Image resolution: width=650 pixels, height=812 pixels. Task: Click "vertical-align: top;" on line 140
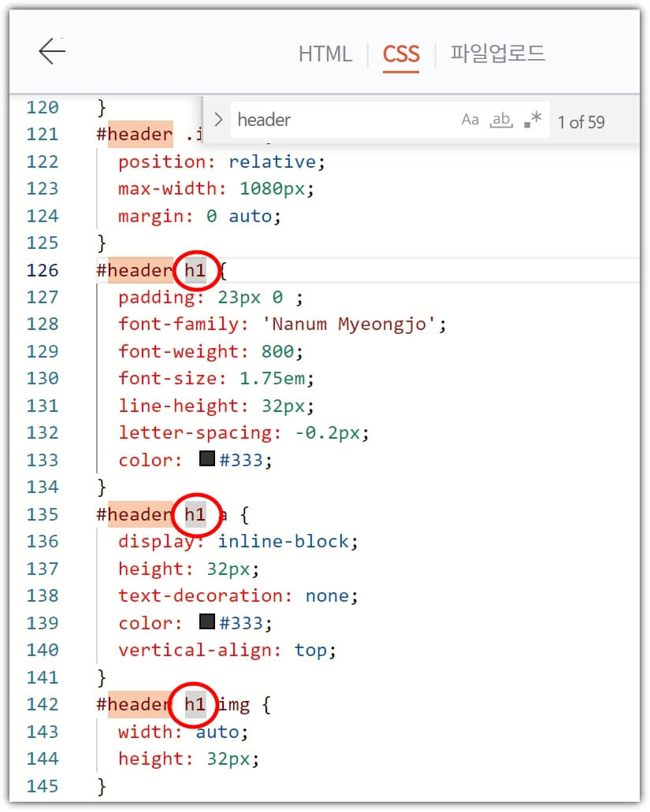click(x=227, y=651)
